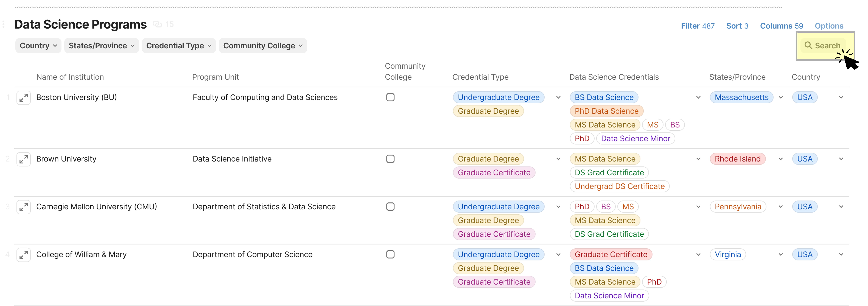Click the Filter 487 link
Screen dimensions: 868x306
[x=697, y=26]
